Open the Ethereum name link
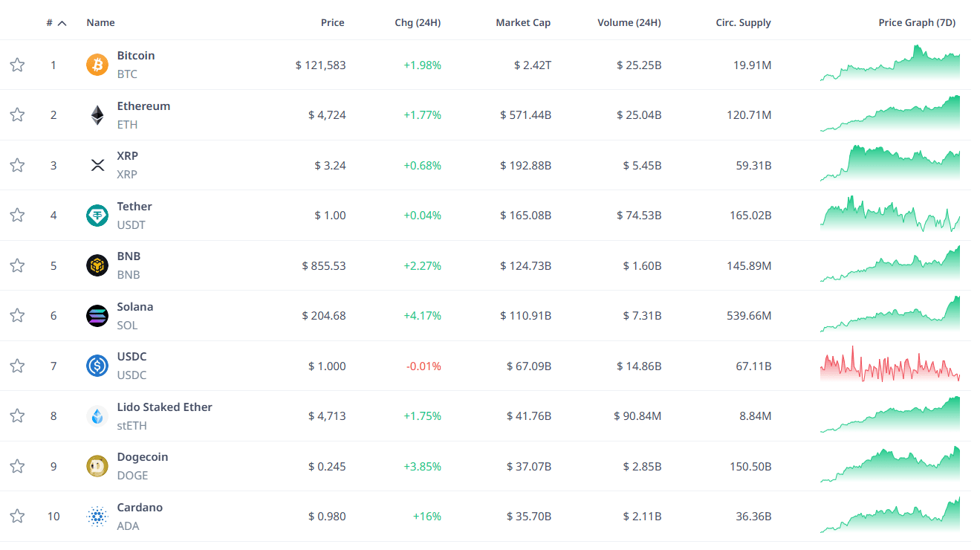 tap(143, 106)
